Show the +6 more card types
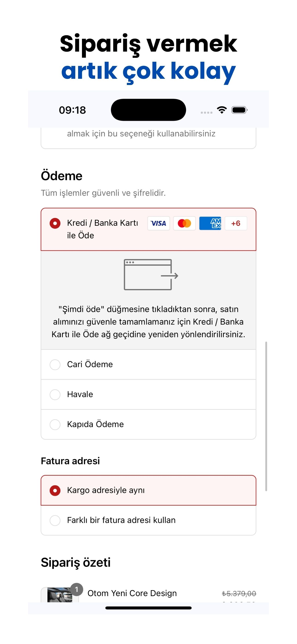This screenshot has height=644, width=297. [236, 223]
